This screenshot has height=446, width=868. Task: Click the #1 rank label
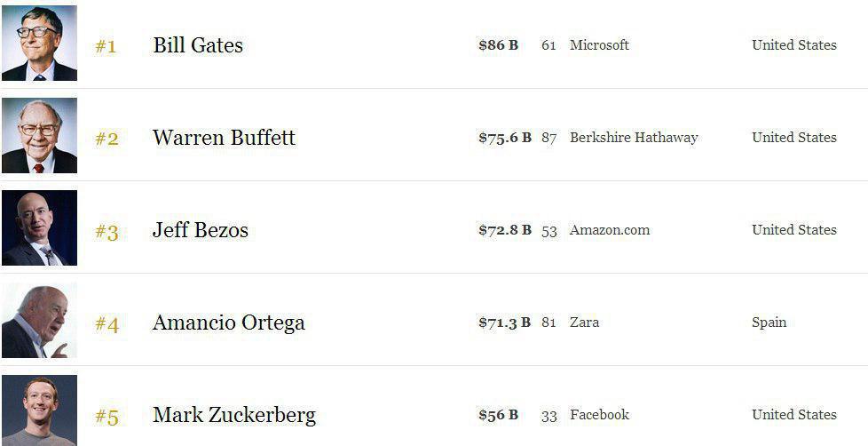click(106, 46)
